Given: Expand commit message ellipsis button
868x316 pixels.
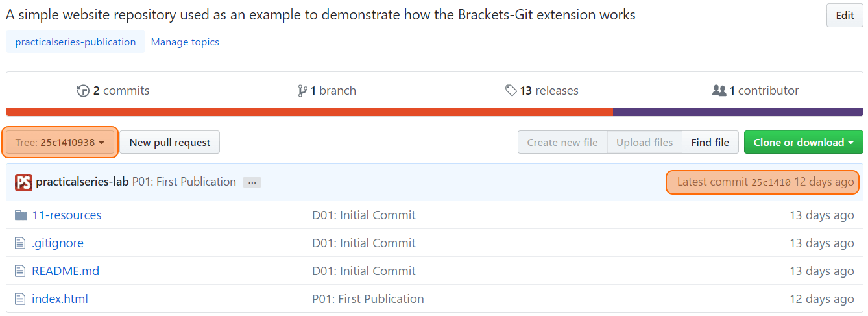Looking at the screenshot, I should 252,183.
